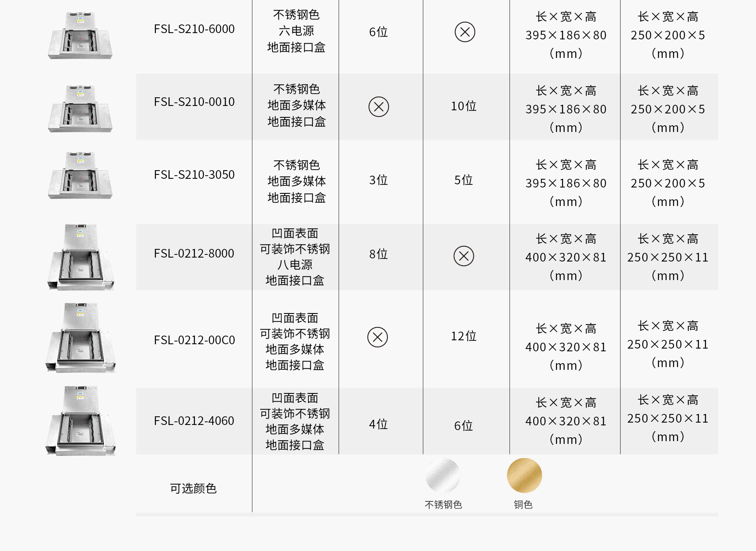
Task: Click model number FSL-S210-6000
Action: 194,29
